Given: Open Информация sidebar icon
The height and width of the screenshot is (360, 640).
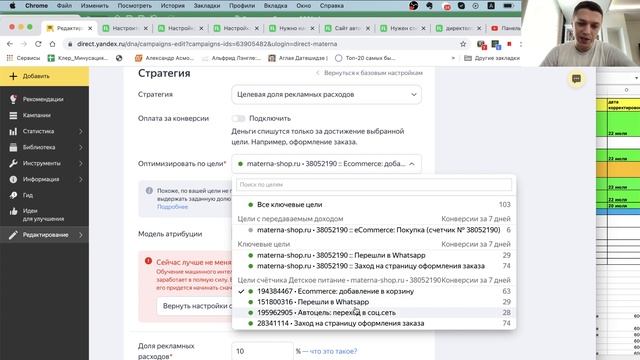Looking at the screenshot, I should (13, 179).
